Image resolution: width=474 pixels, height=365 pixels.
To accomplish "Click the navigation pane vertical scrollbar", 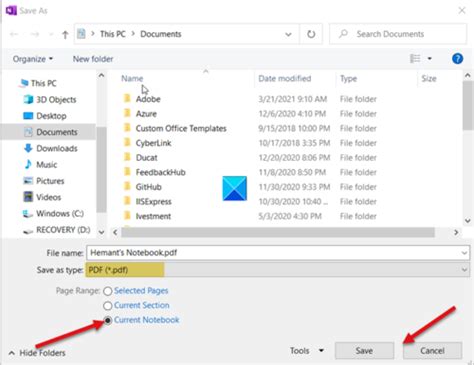I will click(x=101, y=169).
